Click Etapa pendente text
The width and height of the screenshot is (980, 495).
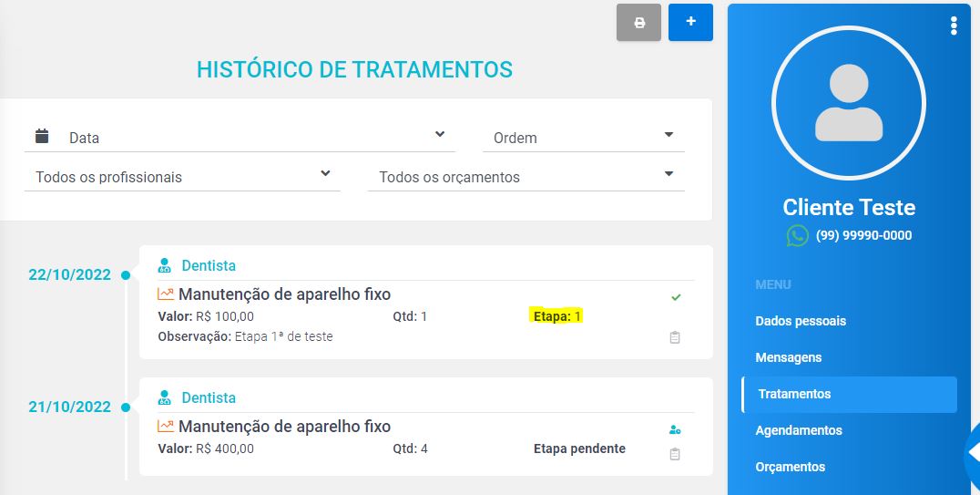pos(579,449)
